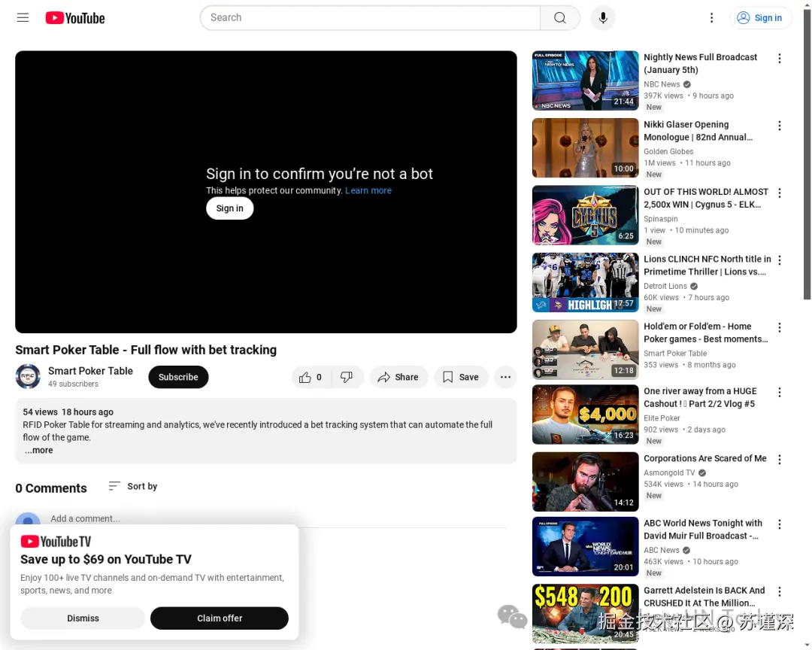This screenshot has width=812, height=650.
Task: Activate voice search microphone
Action: coord(603,17)
